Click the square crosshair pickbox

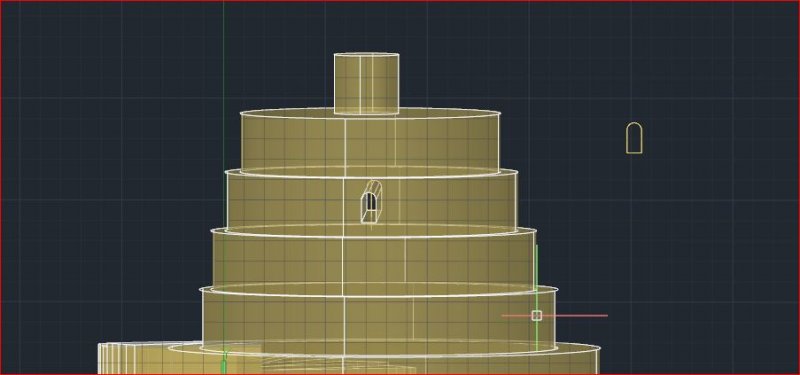coord(536,316)
